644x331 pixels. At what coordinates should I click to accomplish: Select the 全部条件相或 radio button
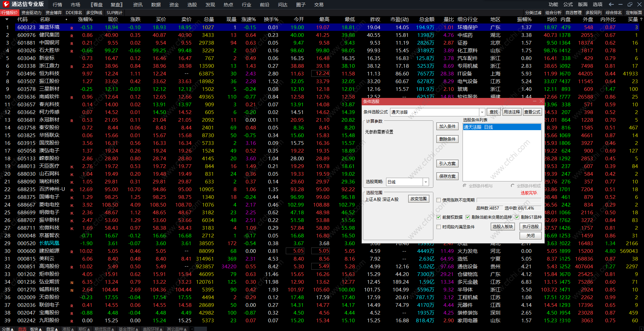tap(513, 186)
